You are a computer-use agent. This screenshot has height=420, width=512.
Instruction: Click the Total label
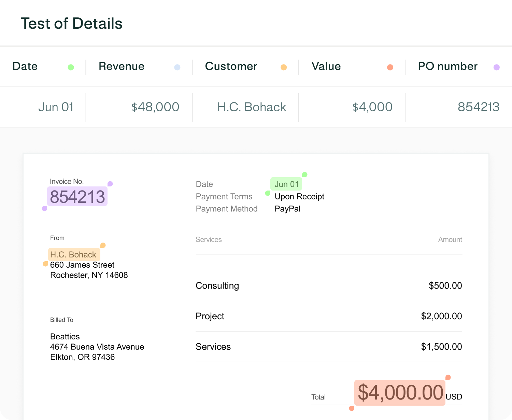click(x=318, y=397)
